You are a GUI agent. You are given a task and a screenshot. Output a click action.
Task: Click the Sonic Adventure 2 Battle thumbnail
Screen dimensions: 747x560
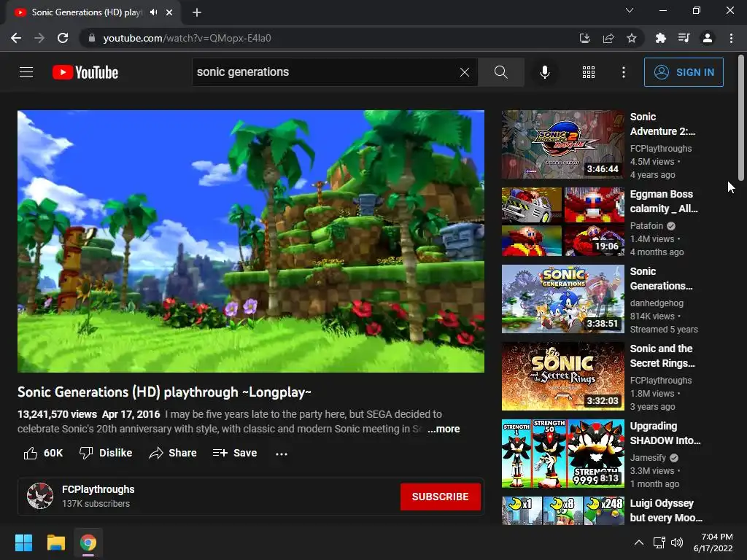562,144
